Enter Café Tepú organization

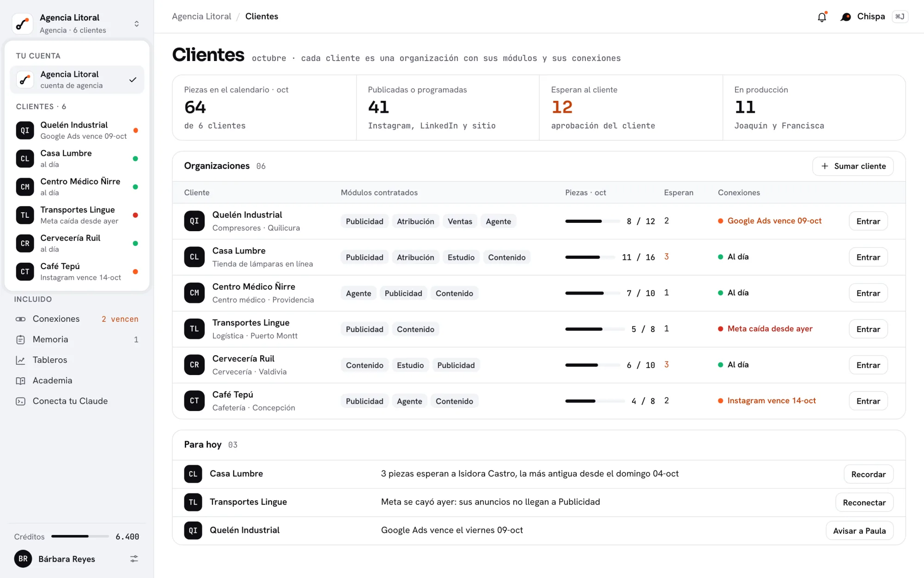point(868,401)
